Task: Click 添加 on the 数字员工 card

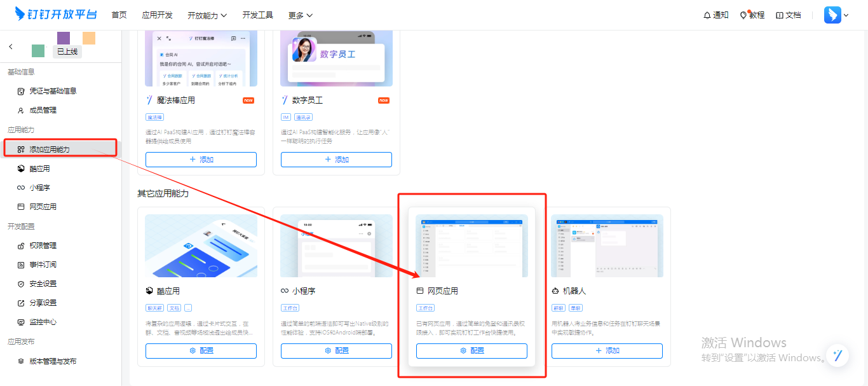Action: click(336, 160)
